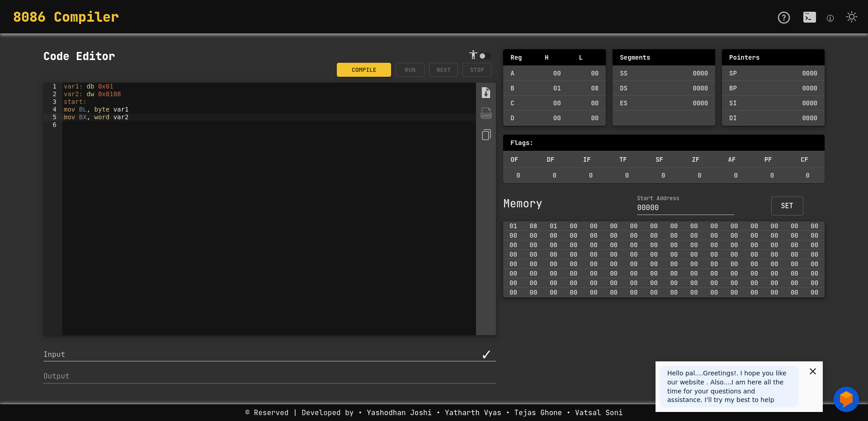The width and height of the screenshot is (868, 421).
Task: Open the chatbot assistant bubble
Action: coord(846,399)
